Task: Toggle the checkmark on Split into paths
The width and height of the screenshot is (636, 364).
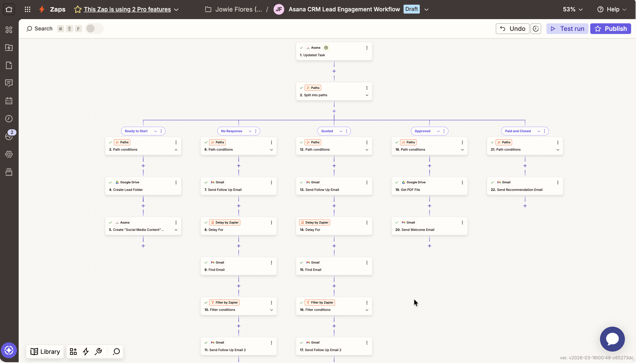Action: [x=301, y=88]
